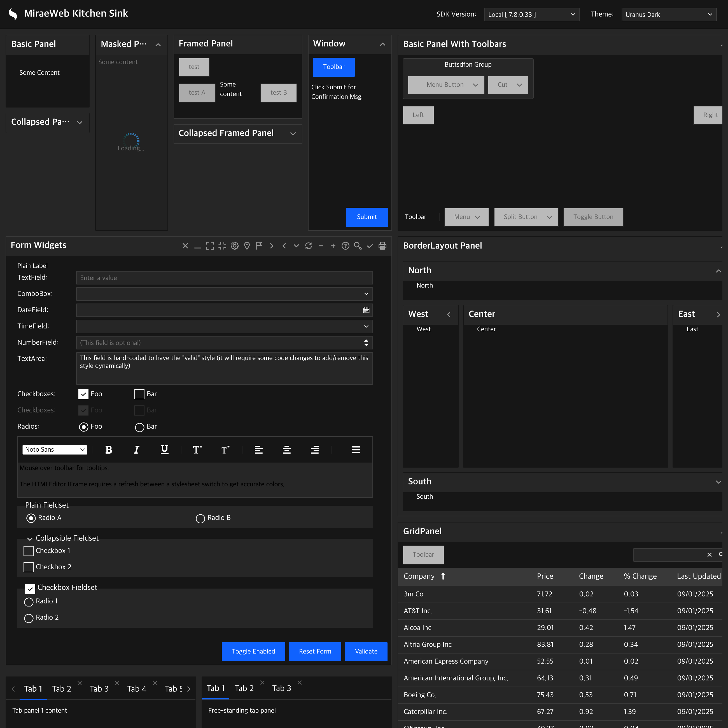Print the Form Widgets panel

pyautogui.click(x=382, y=246)
